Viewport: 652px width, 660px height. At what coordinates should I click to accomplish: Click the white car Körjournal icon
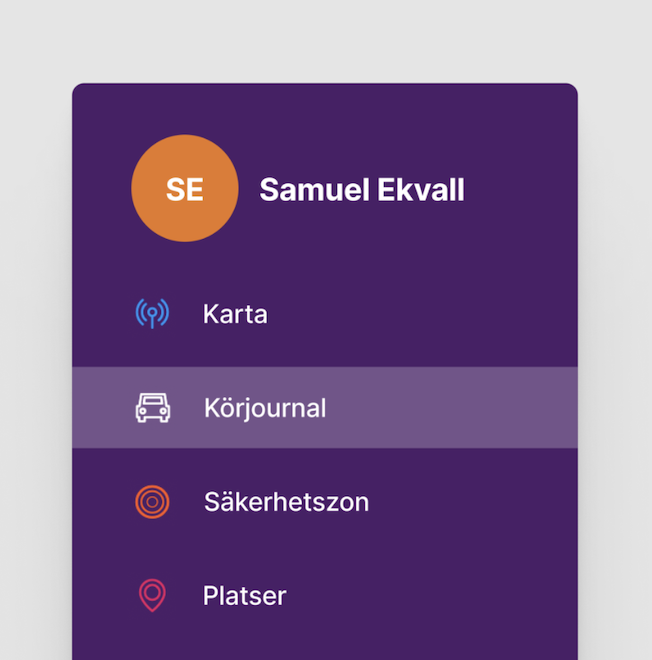coord(153,408)
